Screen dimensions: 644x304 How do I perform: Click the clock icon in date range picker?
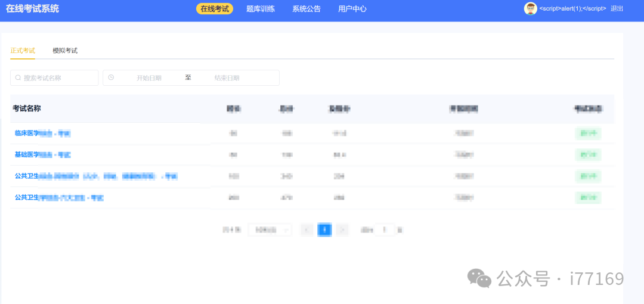[111, 77]
